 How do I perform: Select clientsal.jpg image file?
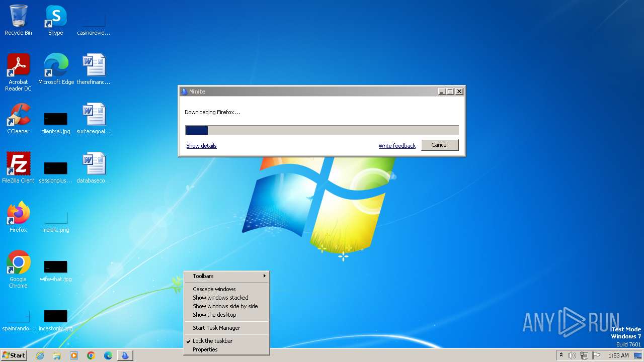point(56,123)
